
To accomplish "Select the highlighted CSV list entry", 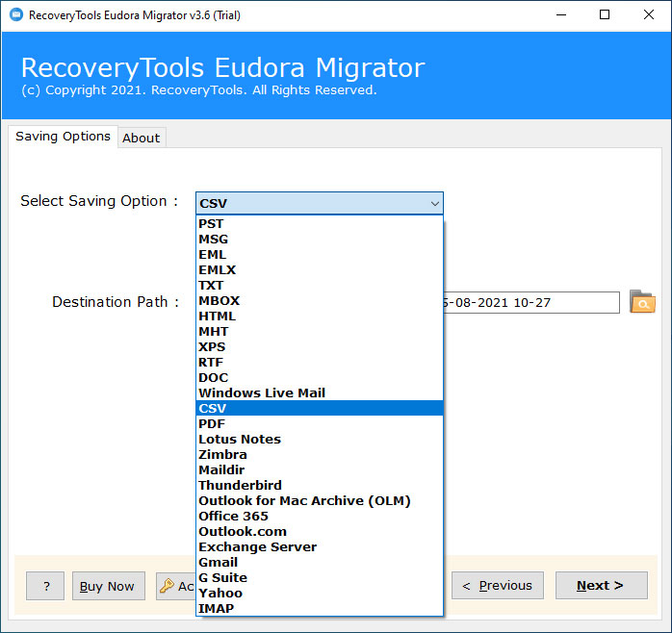I will [x=320, y=408].
